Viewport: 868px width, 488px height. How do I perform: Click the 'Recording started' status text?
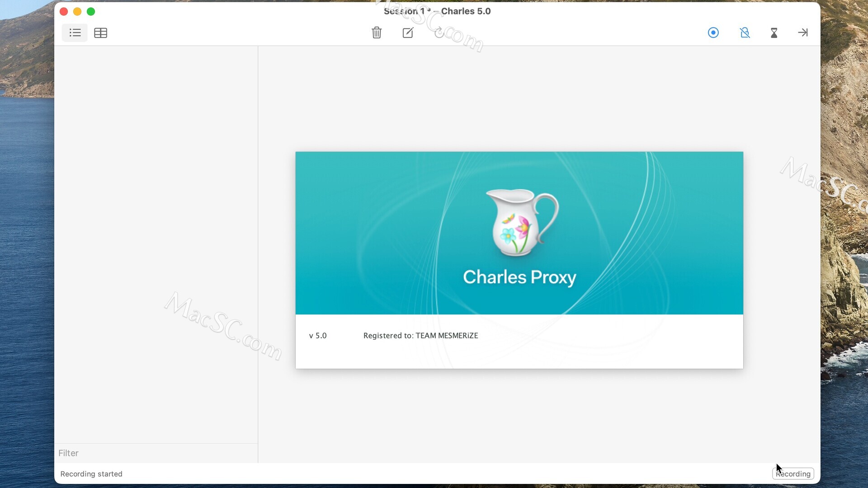click(91, 474)
